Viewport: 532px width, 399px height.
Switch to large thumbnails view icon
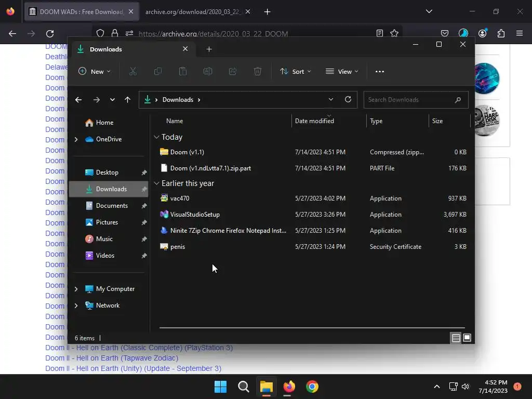point(467,338)
